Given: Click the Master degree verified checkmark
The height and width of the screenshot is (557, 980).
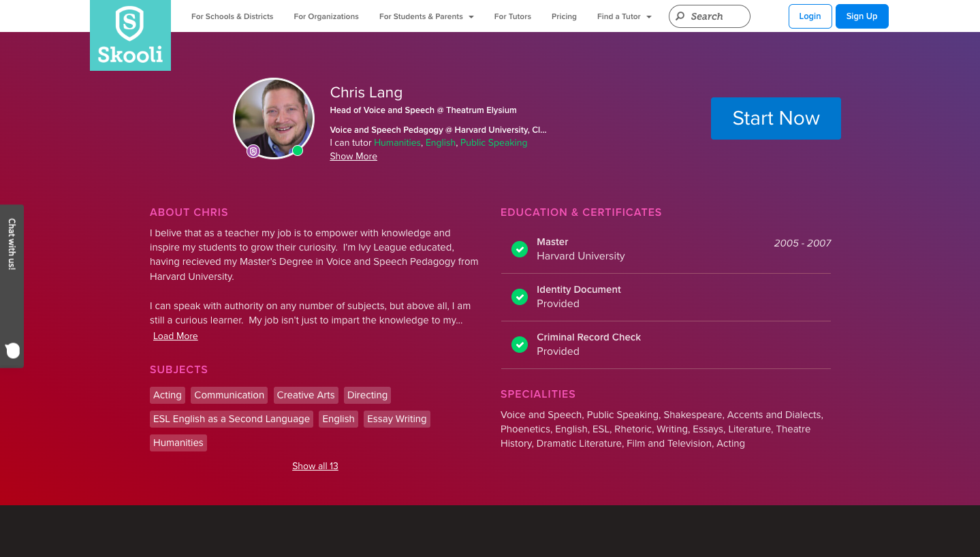Looking at the screenshot, I should coord(520,249).
